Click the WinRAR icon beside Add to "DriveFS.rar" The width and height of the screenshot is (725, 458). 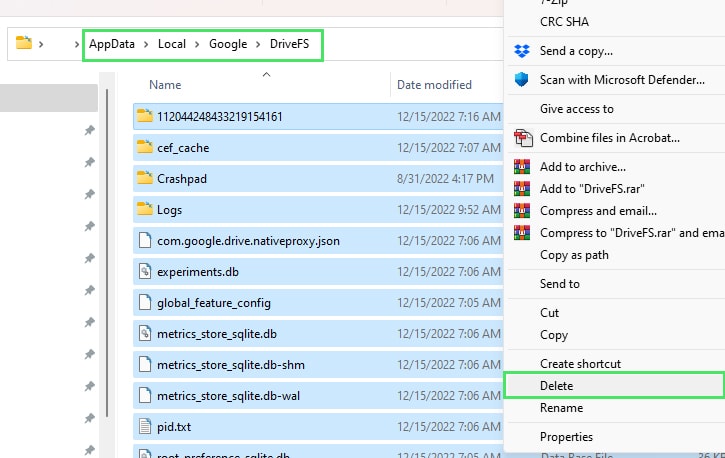click(x=522, y=189)
